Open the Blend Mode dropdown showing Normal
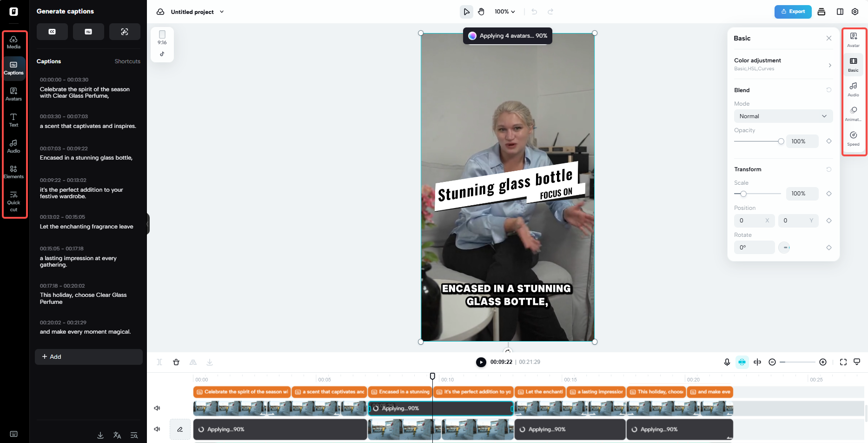This screenshot has height=443, width=868. click(783, 116)
